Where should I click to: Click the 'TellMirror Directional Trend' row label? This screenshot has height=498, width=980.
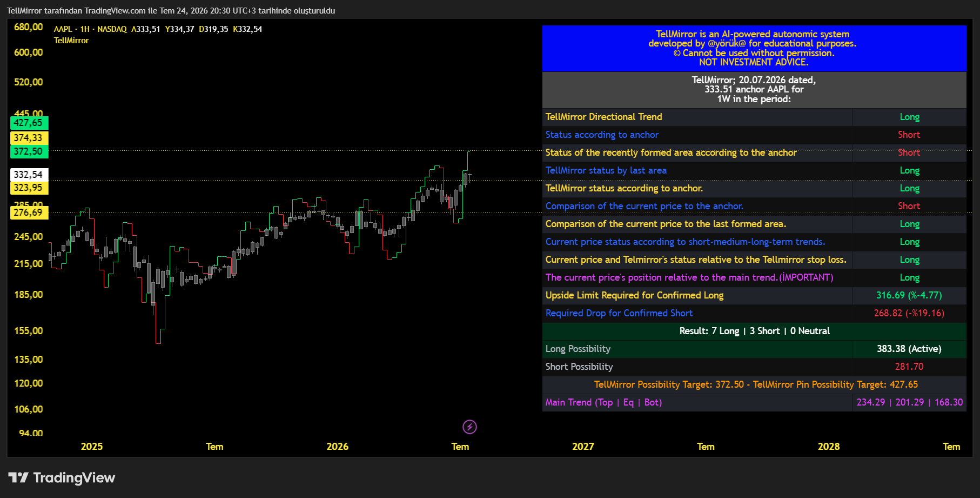click(x=603, y=117)
